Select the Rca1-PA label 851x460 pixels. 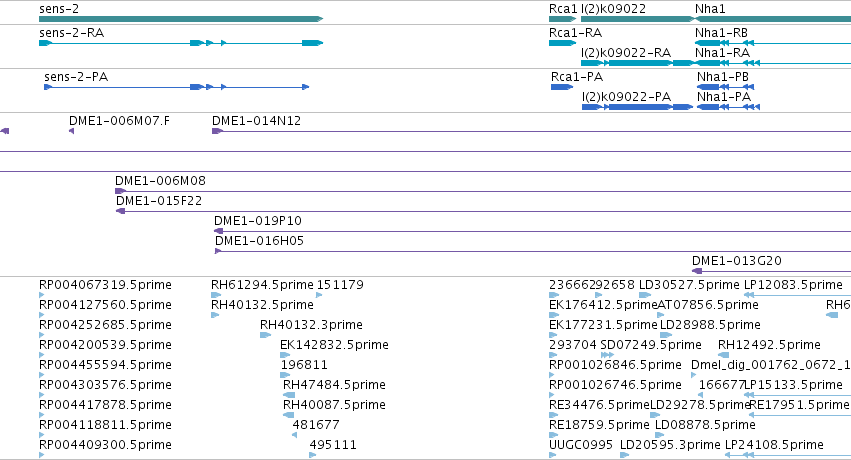[577, 76]
